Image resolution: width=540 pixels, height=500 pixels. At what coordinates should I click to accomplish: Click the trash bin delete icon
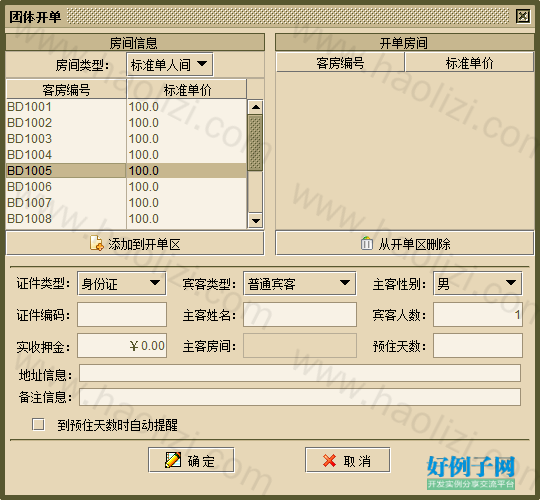click(366, 243)
